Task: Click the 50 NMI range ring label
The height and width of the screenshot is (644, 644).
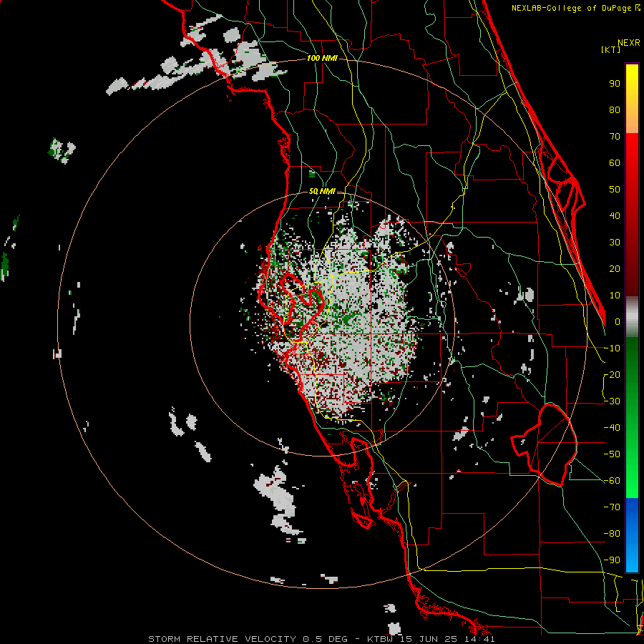Action: 322,192
